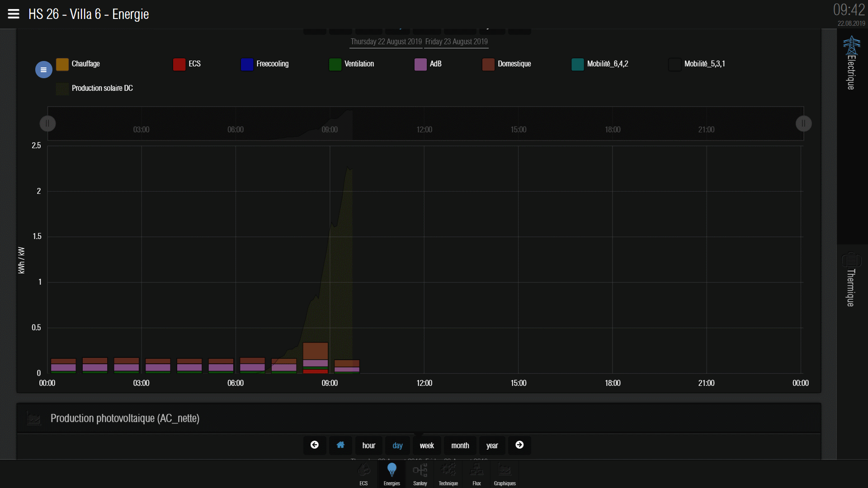Toggle Production solaire DC series in legend

(94, 89)
